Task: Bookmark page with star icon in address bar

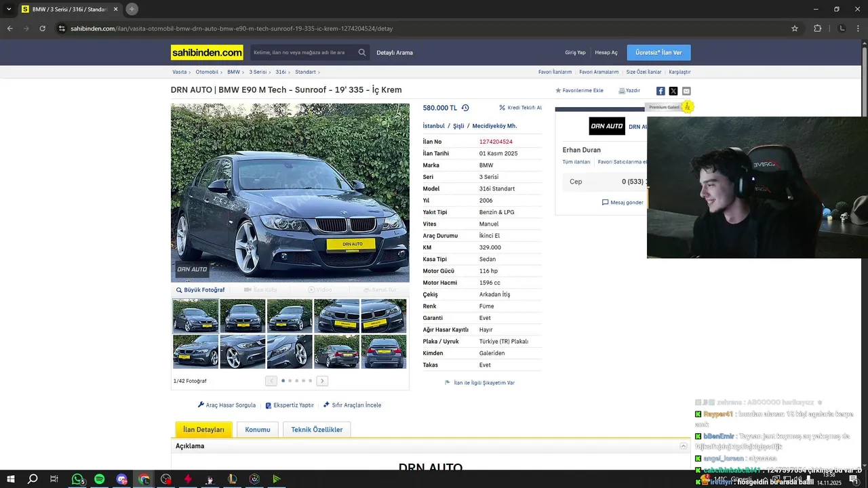Action: 795,28
